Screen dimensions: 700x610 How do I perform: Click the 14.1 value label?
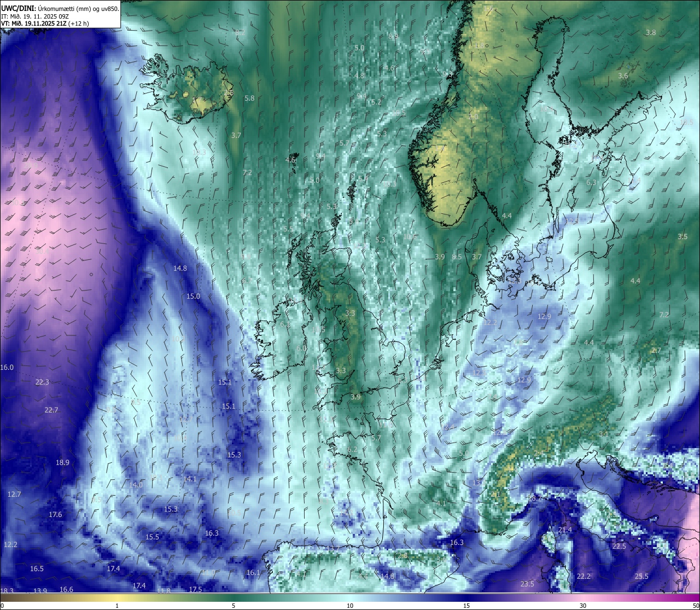tap(190, 479)
